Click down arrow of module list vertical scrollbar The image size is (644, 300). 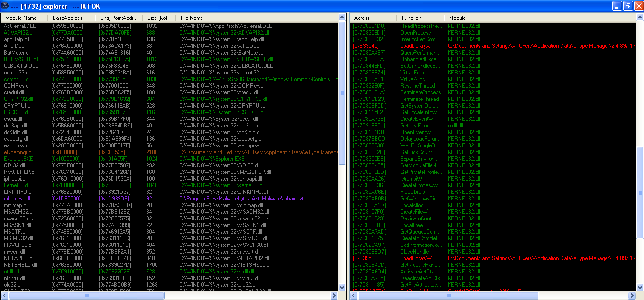coord(342,288)
